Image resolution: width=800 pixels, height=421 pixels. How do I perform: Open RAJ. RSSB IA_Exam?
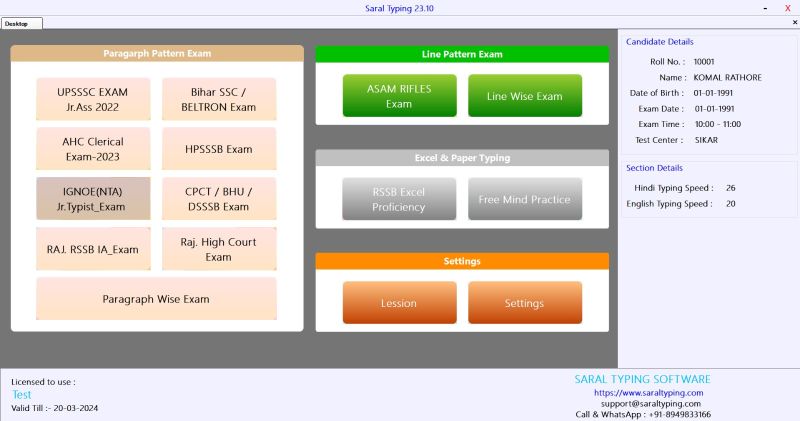coord(93,249)
